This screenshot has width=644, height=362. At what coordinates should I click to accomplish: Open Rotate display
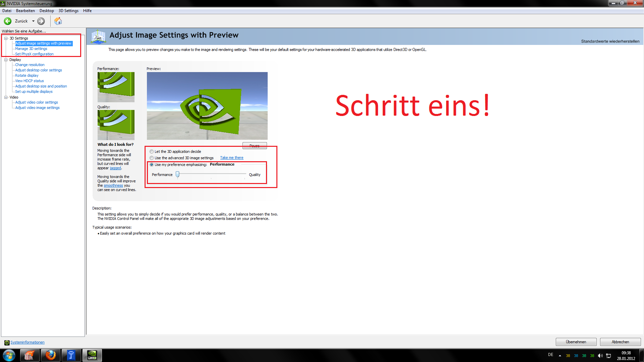[x=27, y=75]
